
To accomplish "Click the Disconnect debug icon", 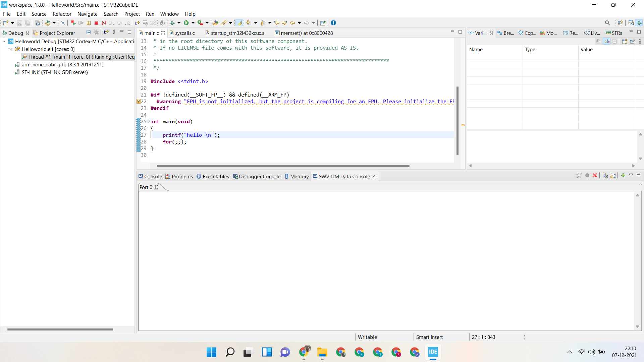I will pyautogui.click(x=104, y=23).
